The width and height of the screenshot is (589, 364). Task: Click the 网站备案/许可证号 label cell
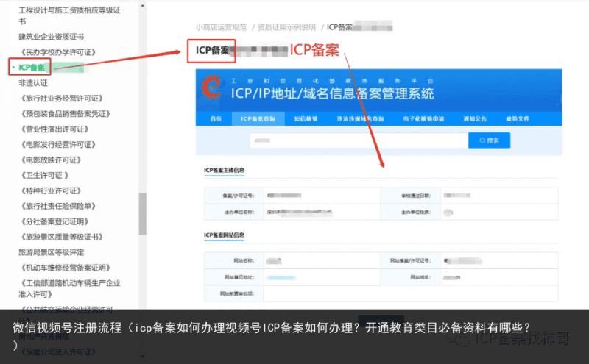pos(411,260)
